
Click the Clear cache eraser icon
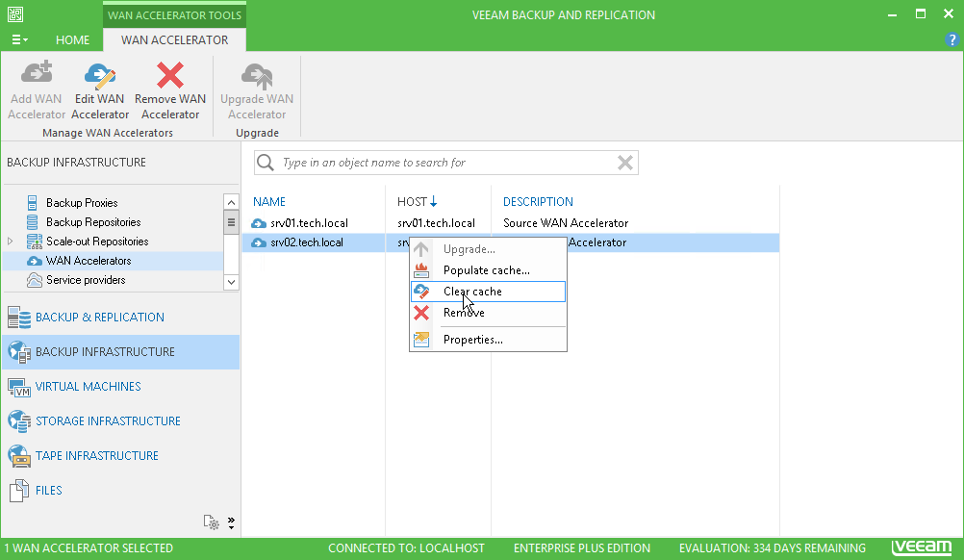click(421, 292)
